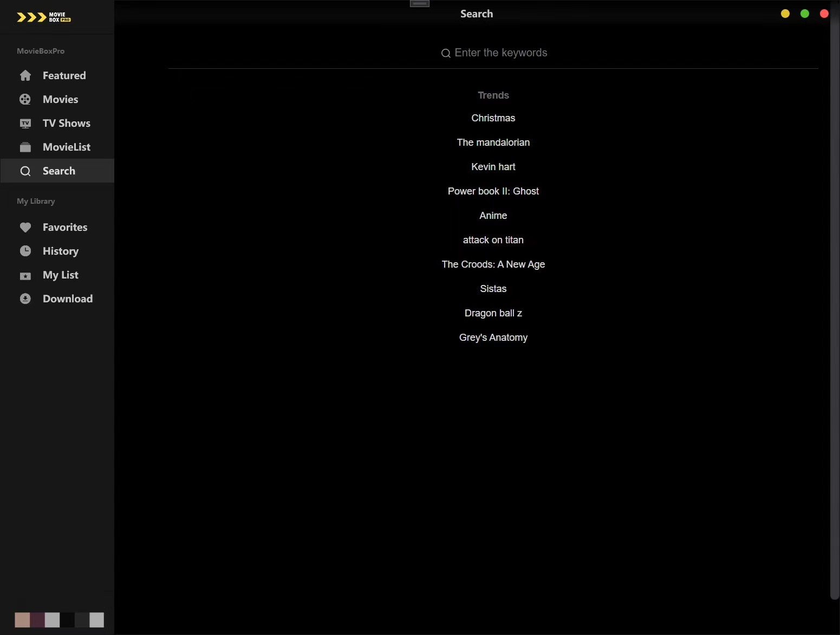
Task: Open Movies via the film reel icon
Action: tap(25, 99)
